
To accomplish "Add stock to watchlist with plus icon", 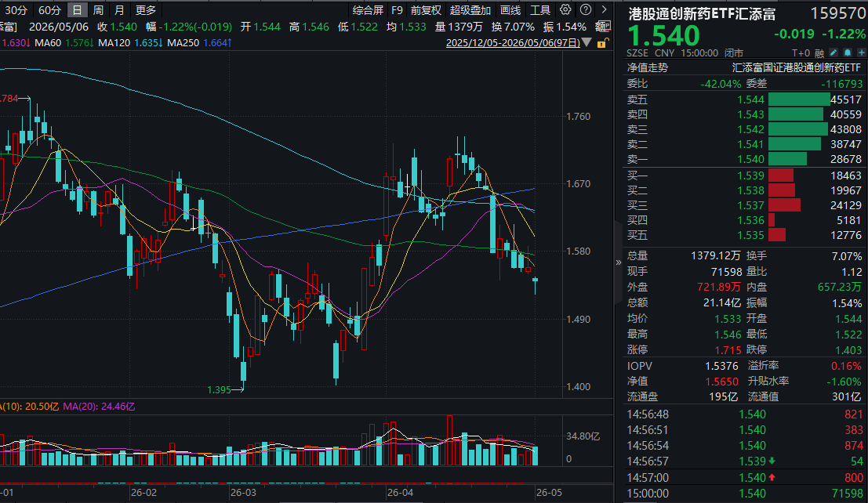I will click(x=862, y=52).
